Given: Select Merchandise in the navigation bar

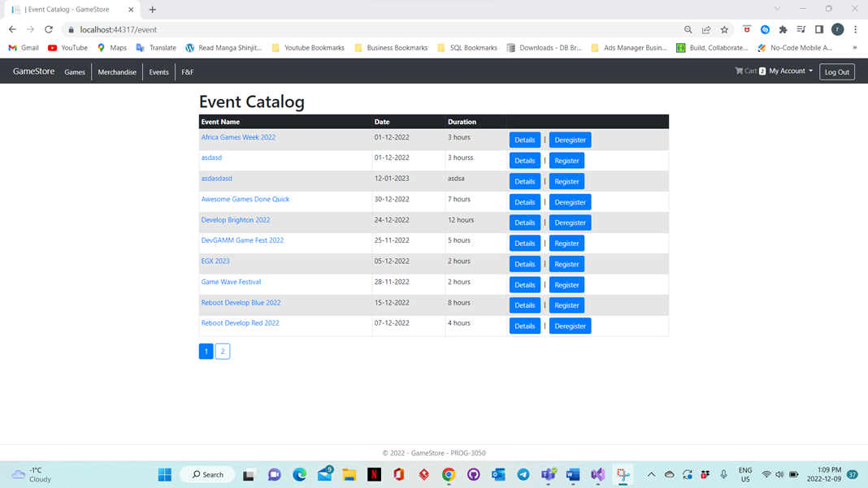Looking at the screenshot, I should (117, 71).
